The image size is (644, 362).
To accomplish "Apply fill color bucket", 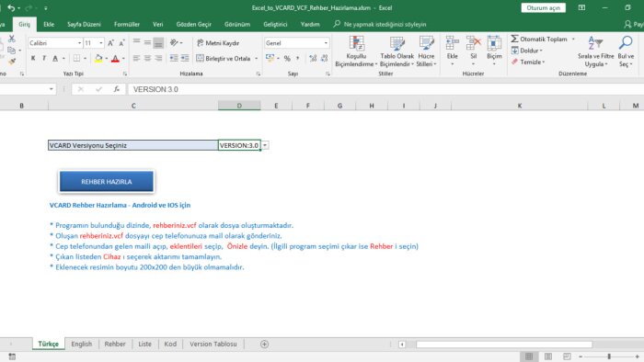I will coord(98,59).
